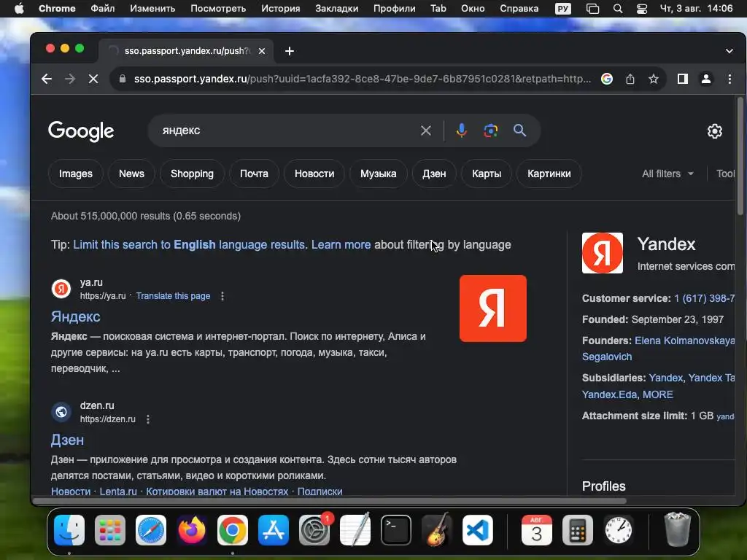The width and height of the screenshot is (747, 560).
Task: Click the Yandex.Eda subsidiary link
Action: point(609,394)
